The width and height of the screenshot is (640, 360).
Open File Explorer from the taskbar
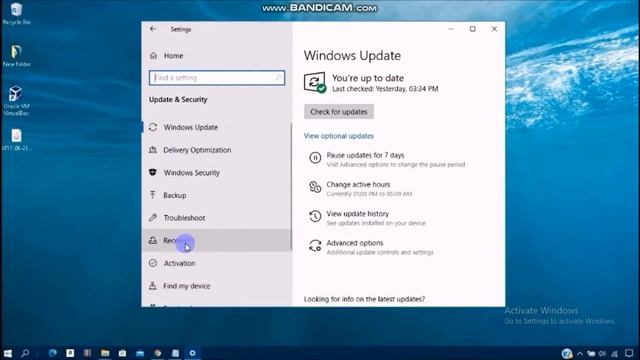(105, 353)
